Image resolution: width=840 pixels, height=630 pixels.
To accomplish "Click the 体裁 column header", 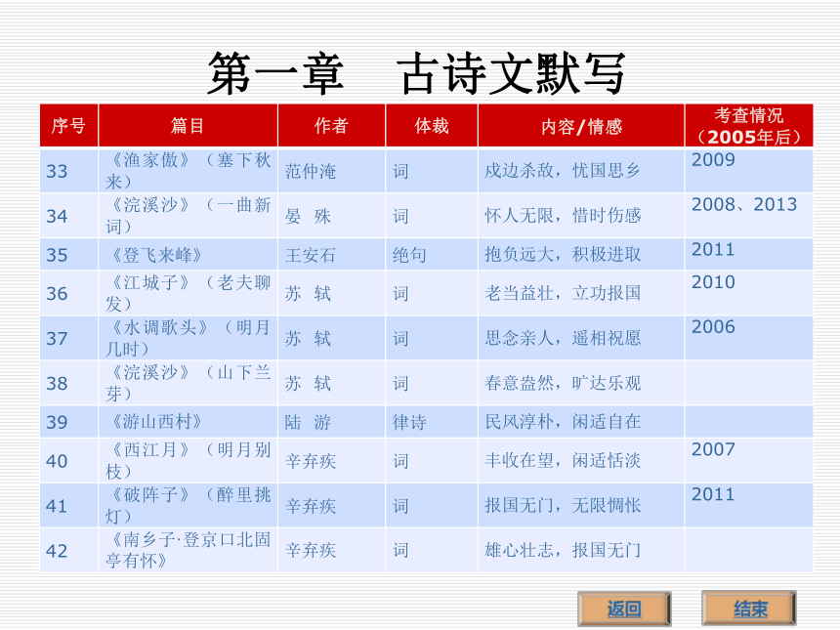I will [x=432, y=125].
